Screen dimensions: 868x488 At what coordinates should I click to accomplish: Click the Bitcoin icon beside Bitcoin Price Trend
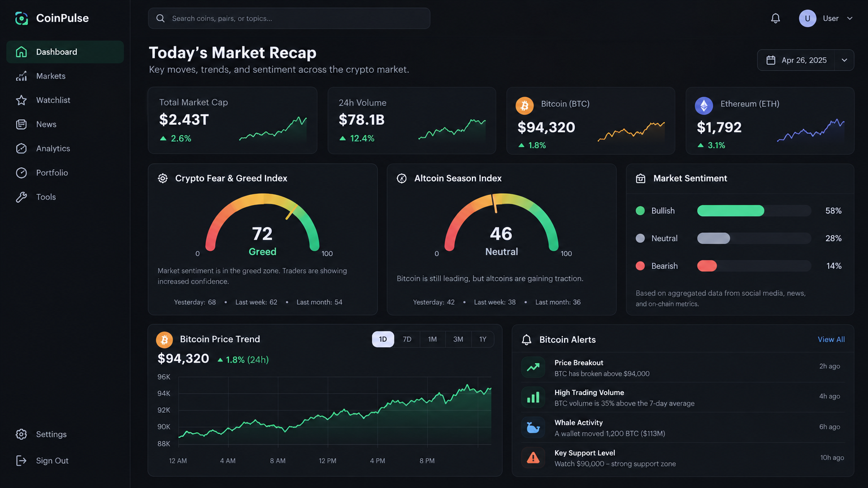click(x=164, y=340)
